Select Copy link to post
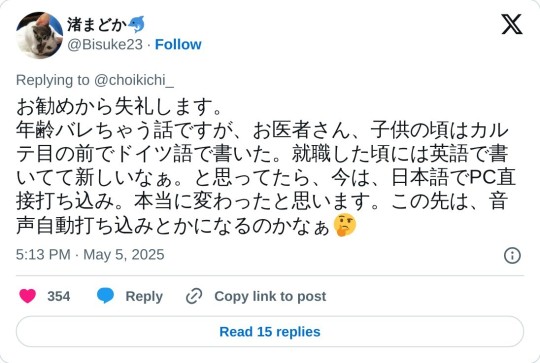Viewport: 540px width, 363px height. coord(270,297)
